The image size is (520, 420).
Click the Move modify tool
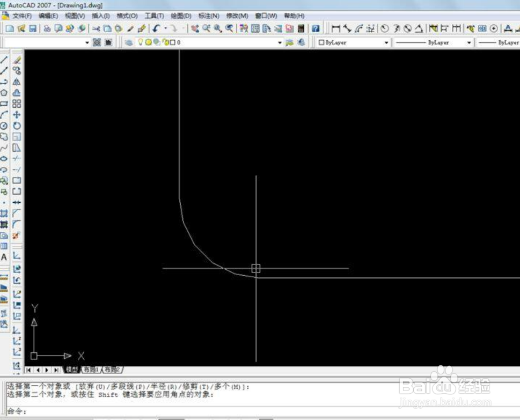pos(17,115)
